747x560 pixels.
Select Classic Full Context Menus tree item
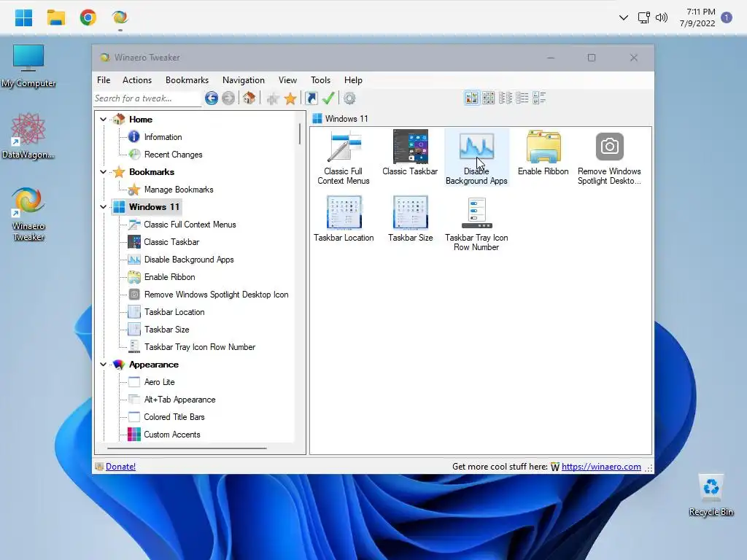point(190,225)
